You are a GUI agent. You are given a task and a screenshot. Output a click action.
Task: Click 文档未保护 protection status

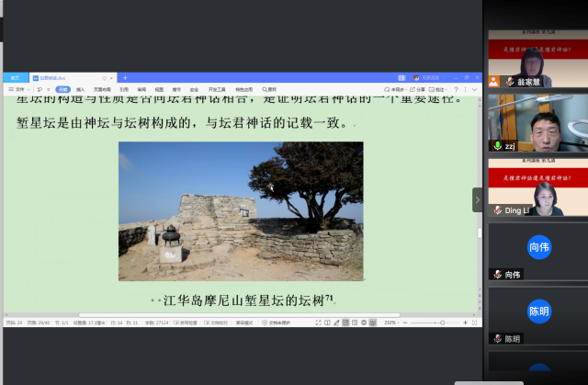point(276,323)
